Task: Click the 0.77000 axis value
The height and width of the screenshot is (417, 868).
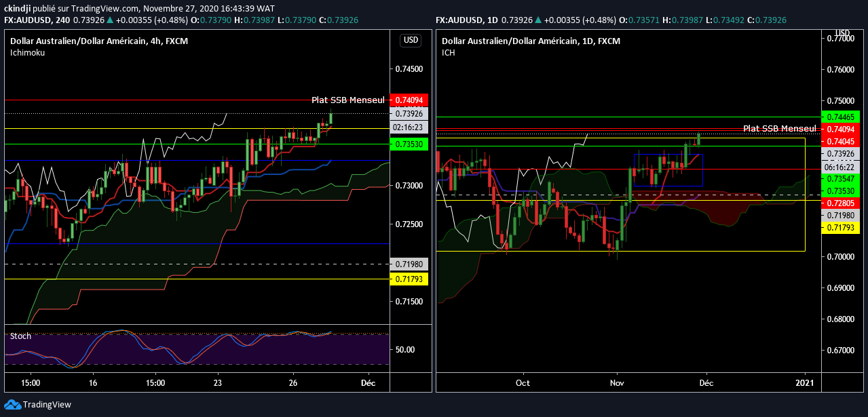Action: point(840,39)
